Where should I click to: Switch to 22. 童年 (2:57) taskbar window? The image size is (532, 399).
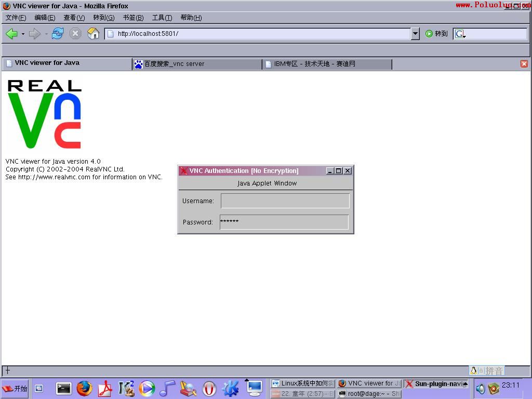(303, 394)
